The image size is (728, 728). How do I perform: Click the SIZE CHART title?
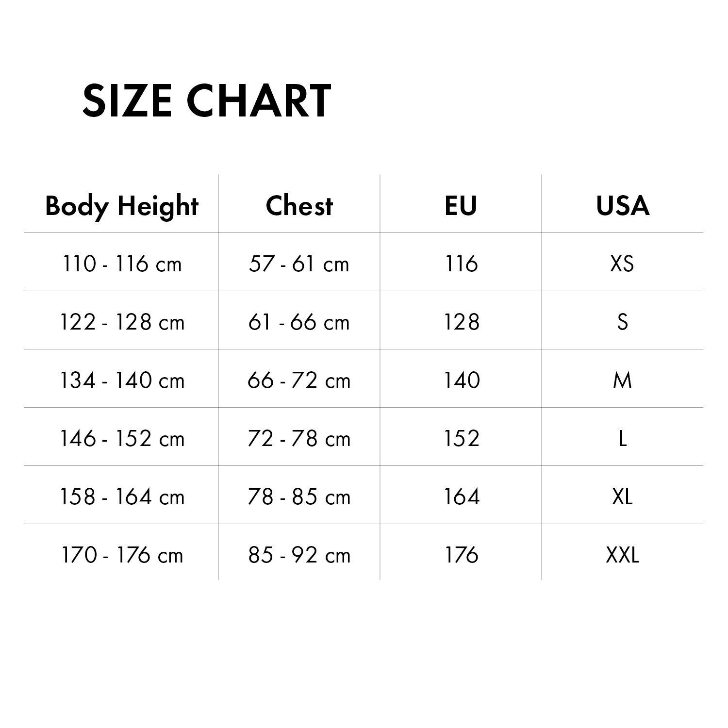click(x=207, y=101)
